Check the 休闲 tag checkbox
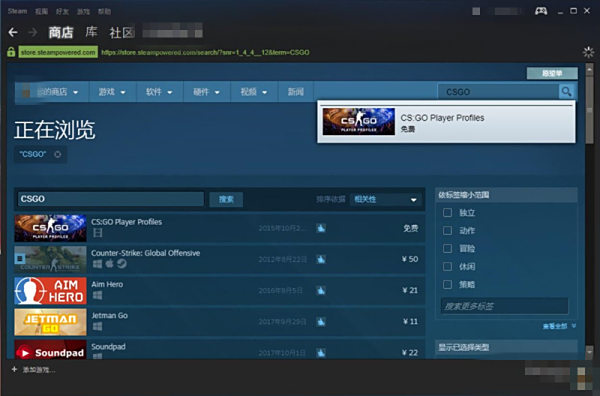600x396 pixels. pyautogui.click(x=447, y=266)
